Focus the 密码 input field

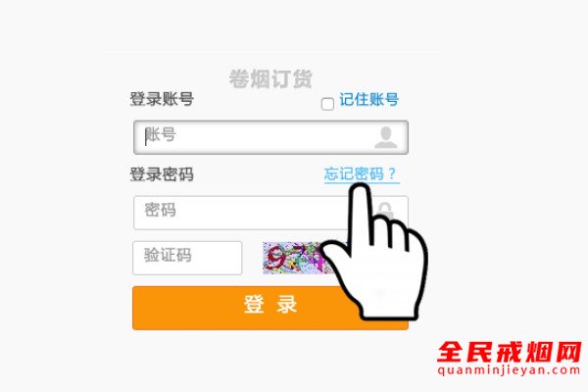click(270, 213)
